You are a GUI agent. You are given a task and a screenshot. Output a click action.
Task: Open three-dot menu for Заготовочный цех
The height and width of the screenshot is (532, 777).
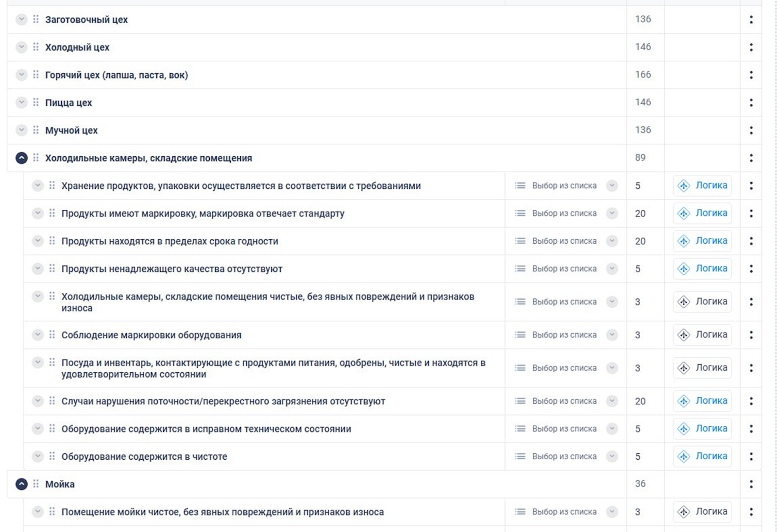click(x=751, y=19)
